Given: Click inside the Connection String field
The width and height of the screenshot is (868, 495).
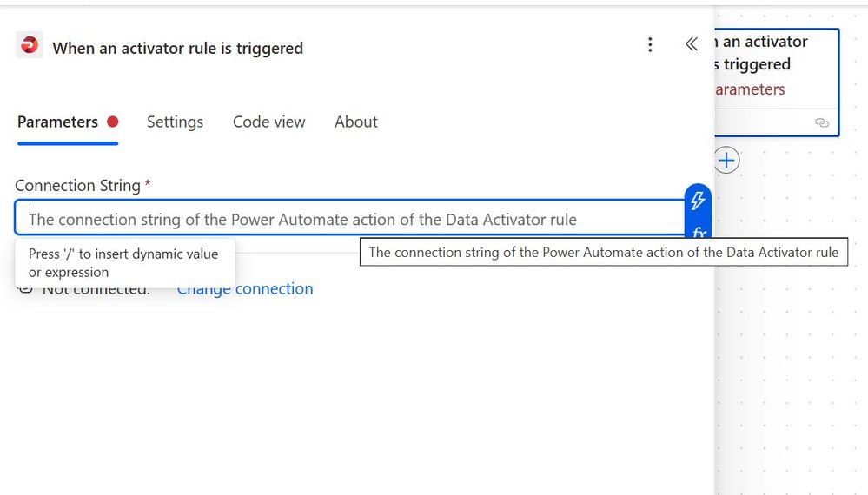Looking at the screenshot, I should click(348, 220).
